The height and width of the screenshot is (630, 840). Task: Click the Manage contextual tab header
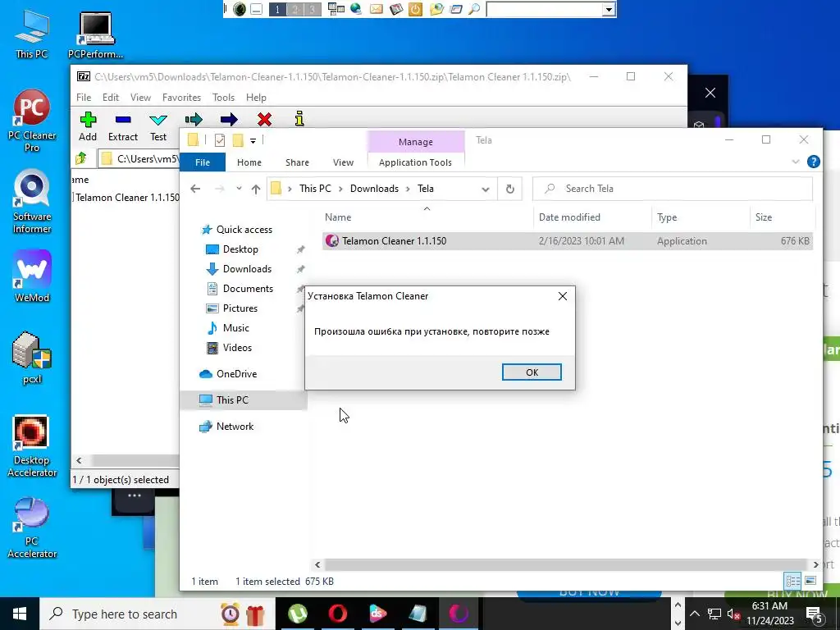click(416, 142)
